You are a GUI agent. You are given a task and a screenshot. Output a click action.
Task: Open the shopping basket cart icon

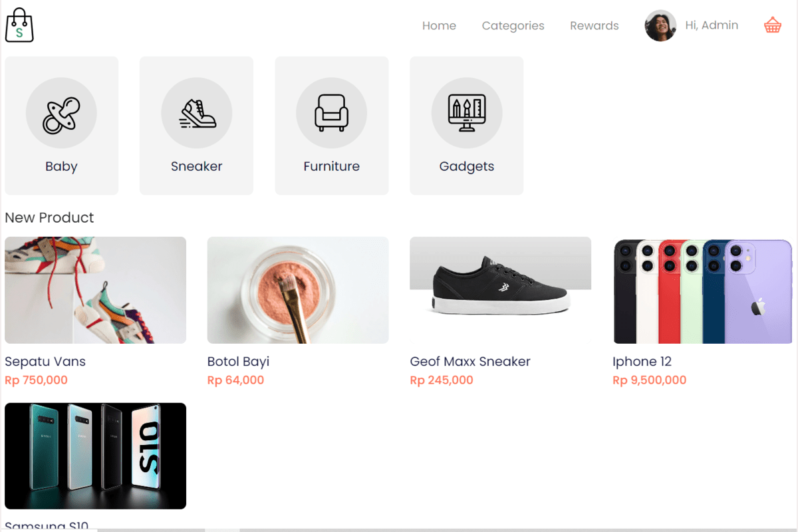772,26
